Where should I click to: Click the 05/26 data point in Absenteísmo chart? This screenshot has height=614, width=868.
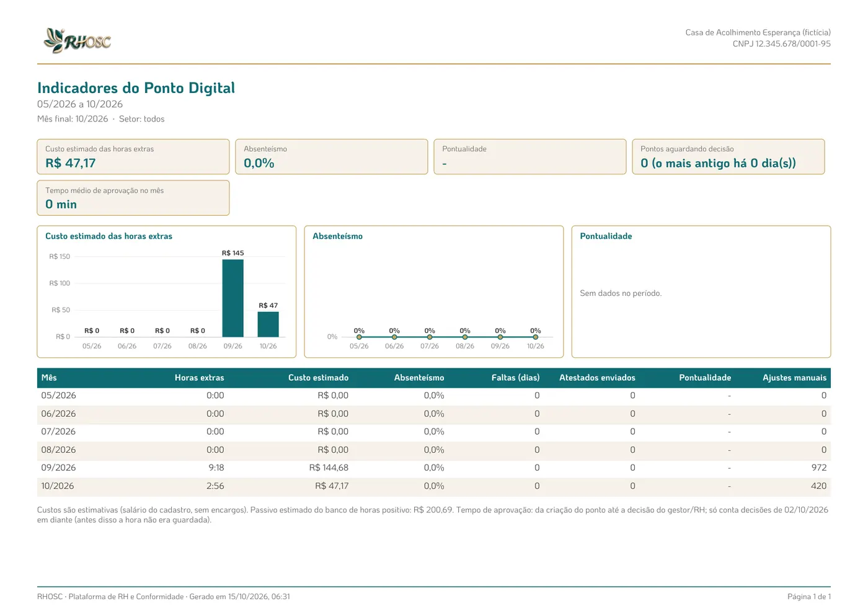(359, 337)
